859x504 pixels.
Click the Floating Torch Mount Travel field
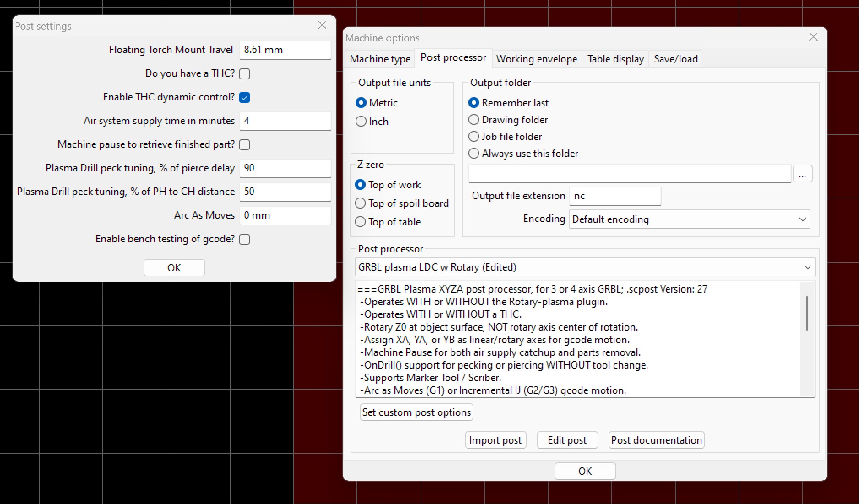tap(285, 50)
